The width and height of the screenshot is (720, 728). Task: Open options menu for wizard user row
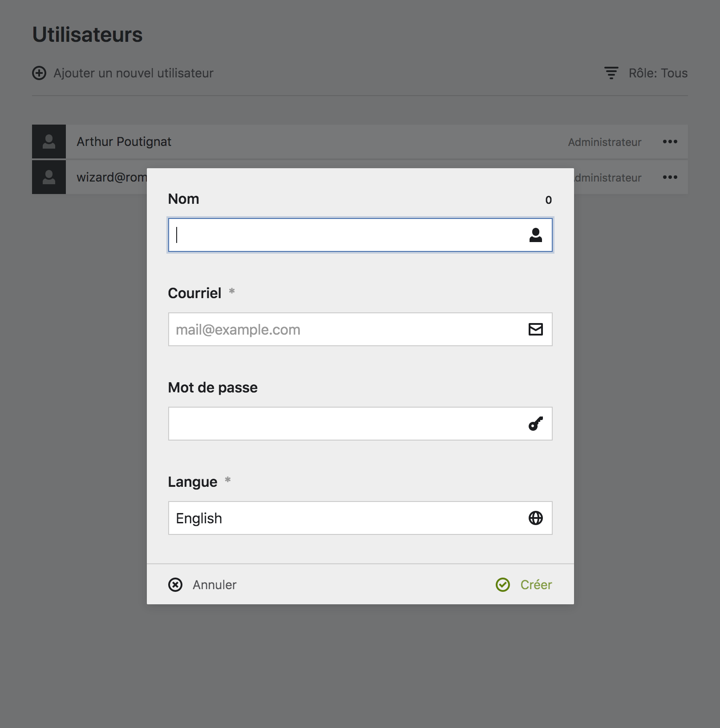tap(670, 177)
